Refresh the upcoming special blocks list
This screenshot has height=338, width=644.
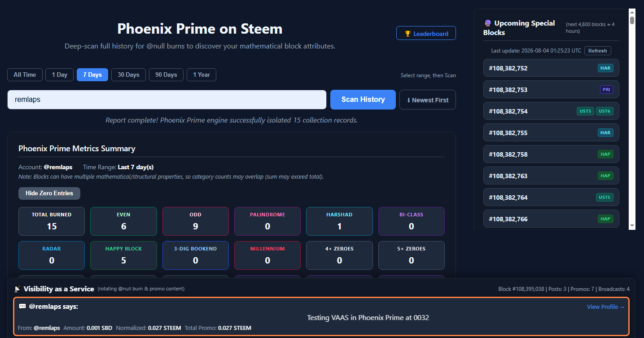598,51
